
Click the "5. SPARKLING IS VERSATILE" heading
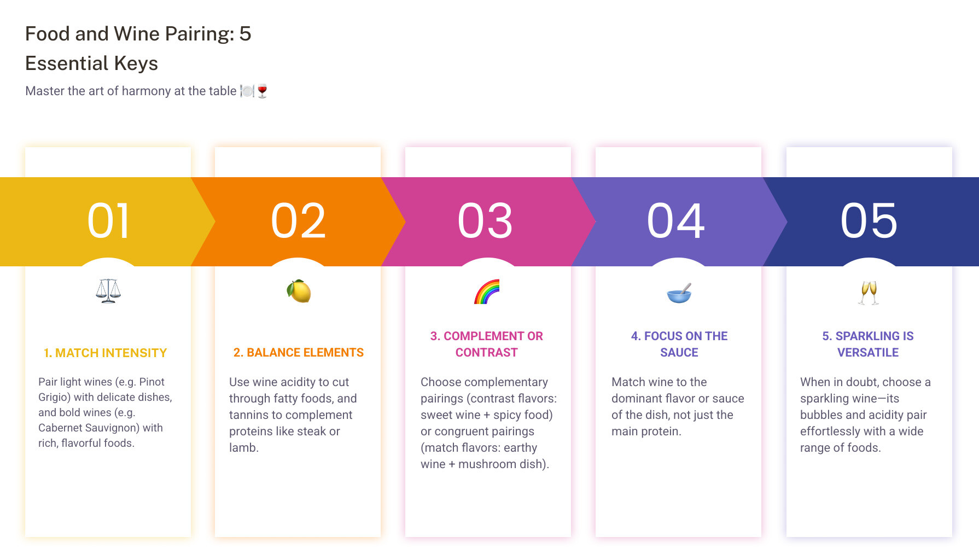[868, 344]
